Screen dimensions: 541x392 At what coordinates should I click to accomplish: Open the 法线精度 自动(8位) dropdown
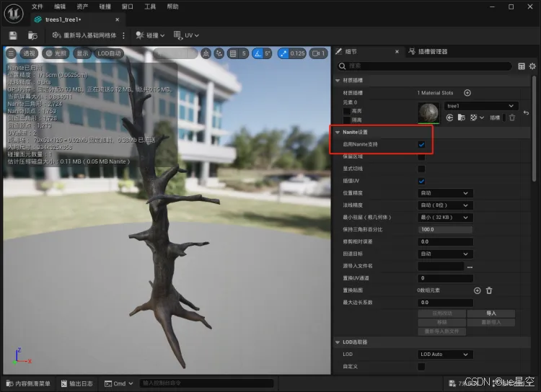pos(445,205)
